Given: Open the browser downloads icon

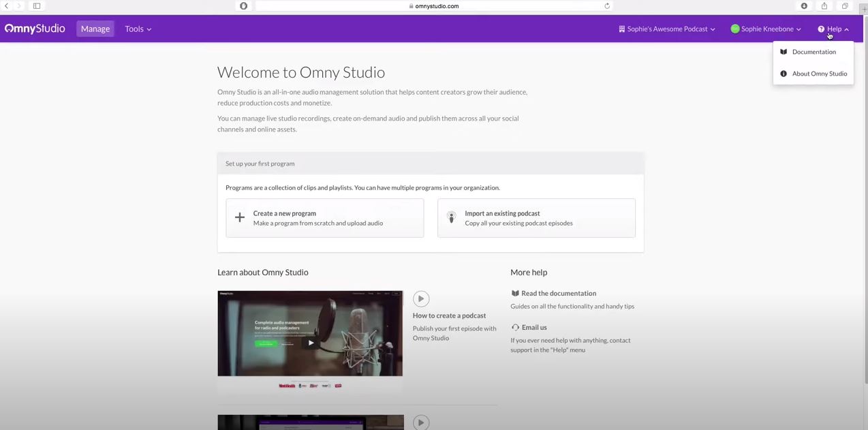Looking at the screenshot, I should coord(804,6).
